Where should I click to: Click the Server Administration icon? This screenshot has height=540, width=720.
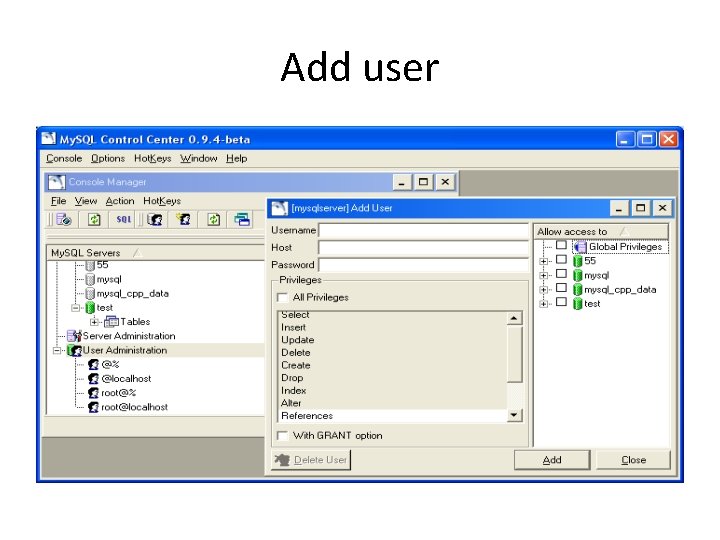coord(74,336)
